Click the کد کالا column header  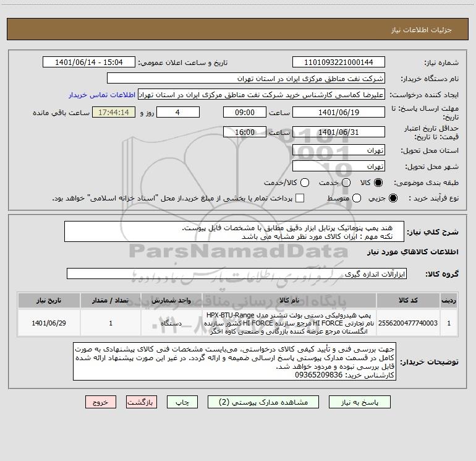408,300
